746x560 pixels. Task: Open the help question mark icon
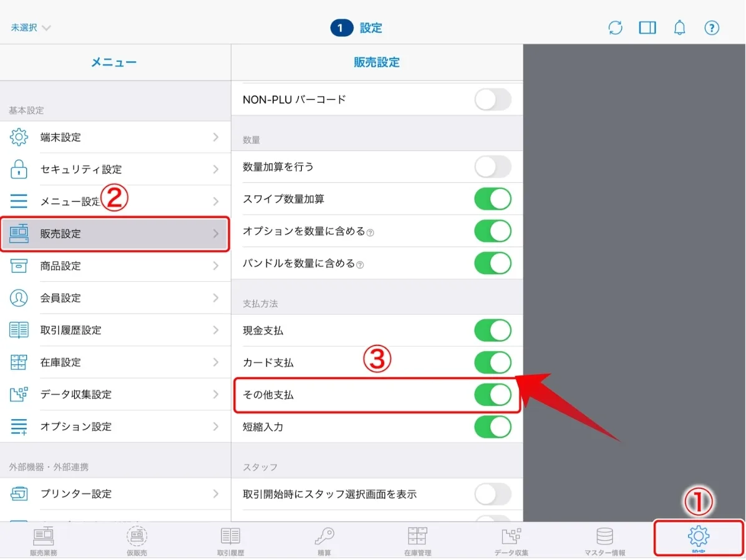coord(712,28)
